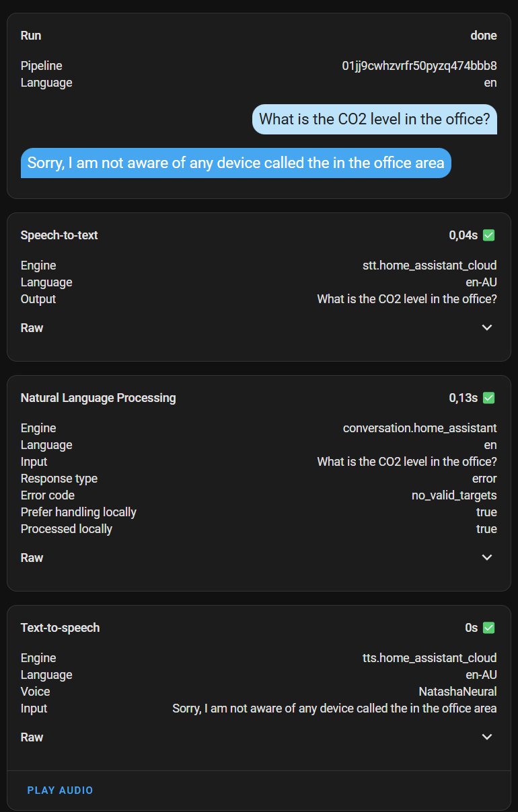518x812 pixels.
Task: Click the Speech-to-text heading
Action: click(x=59, y=235)
